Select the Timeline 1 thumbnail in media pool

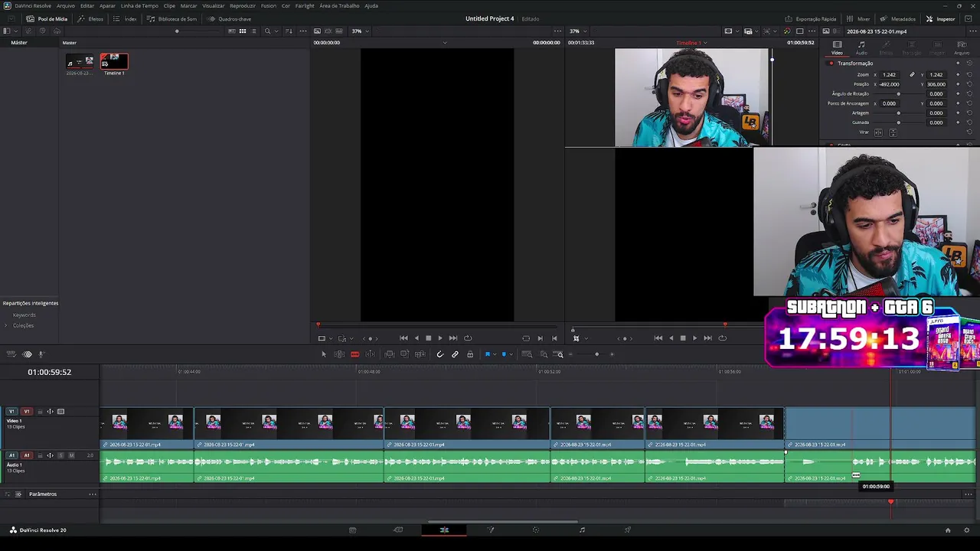point(114,62)
